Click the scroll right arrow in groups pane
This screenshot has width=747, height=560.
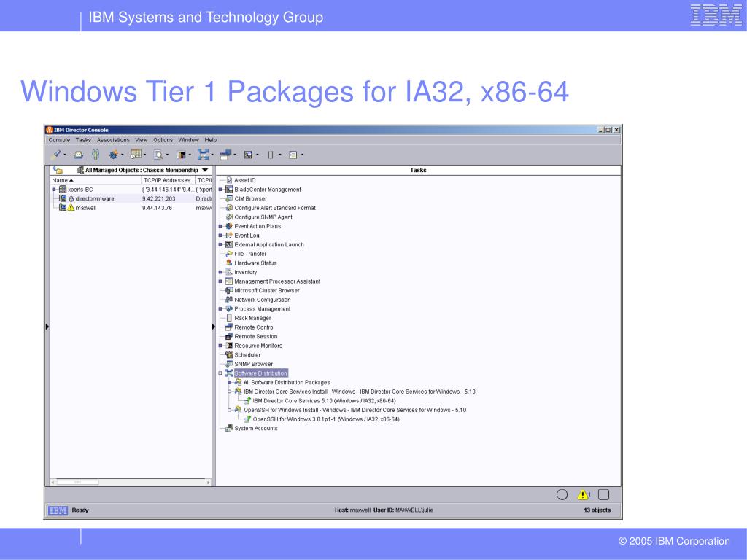pos(208,483)
